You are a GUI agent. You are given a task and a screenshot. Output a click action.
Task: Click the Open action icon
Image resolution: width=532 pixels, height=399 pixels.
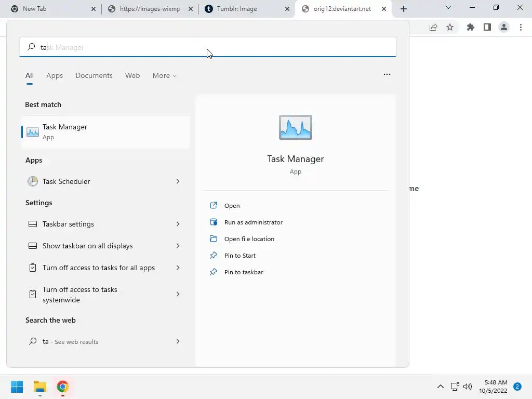[x=214, y=205]
